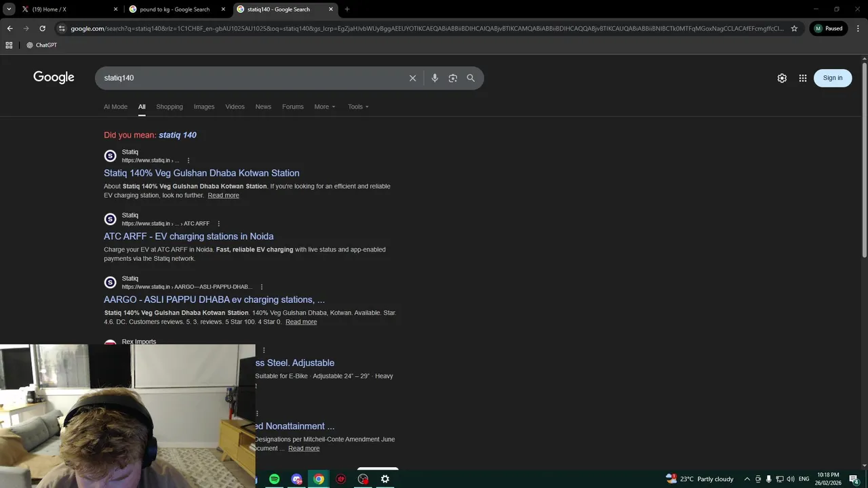The image size is (868, 488).
Task: Open volume control in the system tray
Action: [791, 479]
